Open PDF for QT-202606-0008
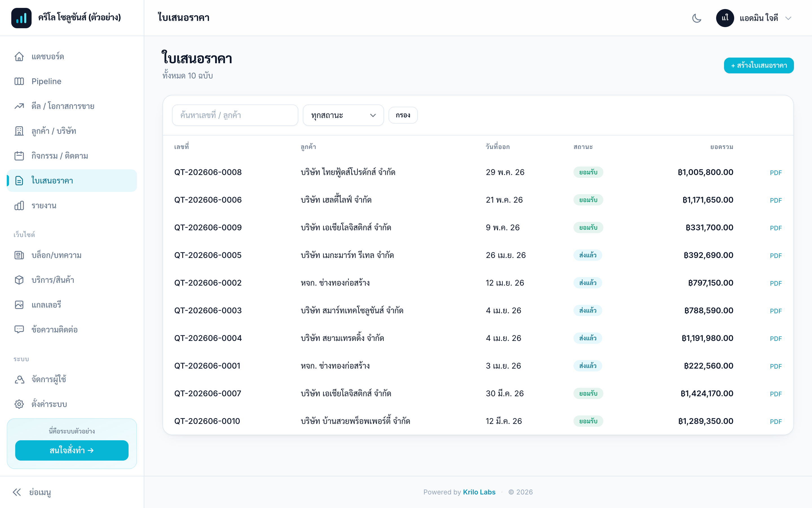The width and height of the screenshot is (812, 508). pyautogui.click(x=775, y=173)
